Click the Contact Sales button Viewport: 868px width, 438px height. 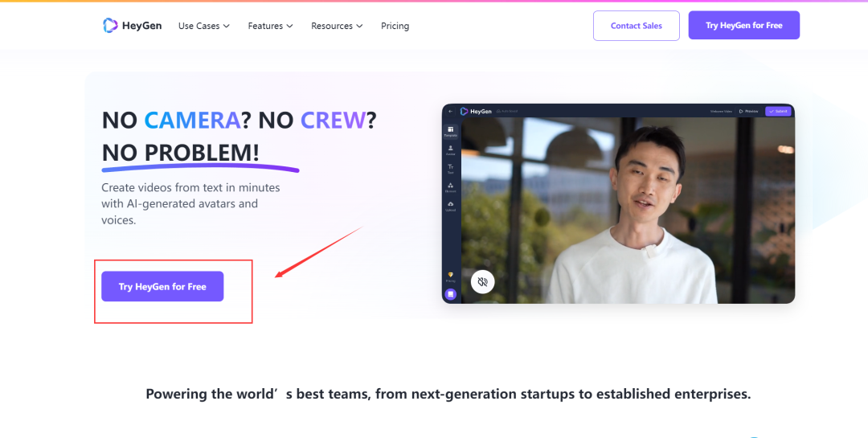pyautogui.click(x=636, y=26)
